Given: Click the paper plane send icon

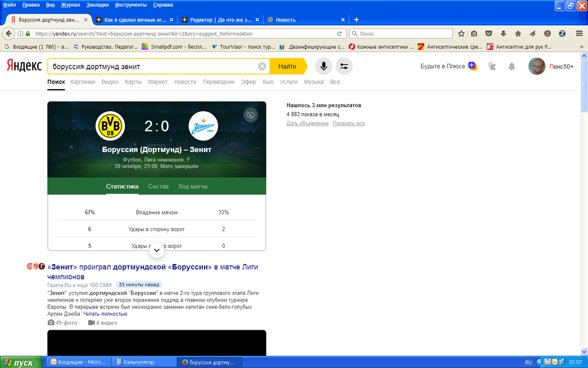Looking at the screenshot, I should click(x=533, y=34).
